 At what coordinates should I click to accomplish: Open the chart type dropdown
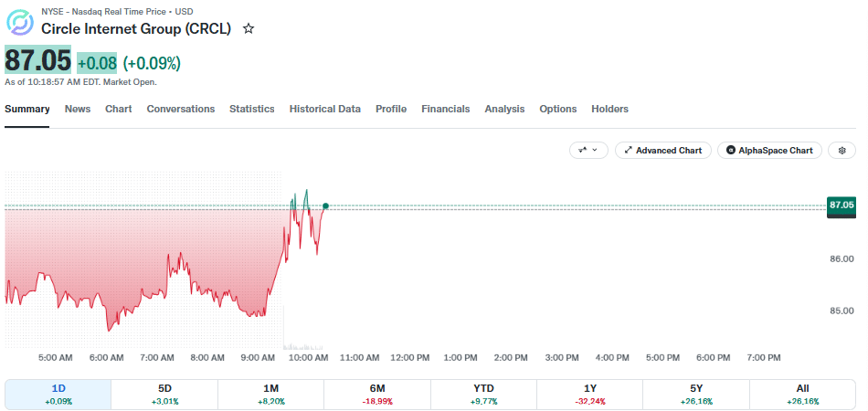(x=588, y=151)
